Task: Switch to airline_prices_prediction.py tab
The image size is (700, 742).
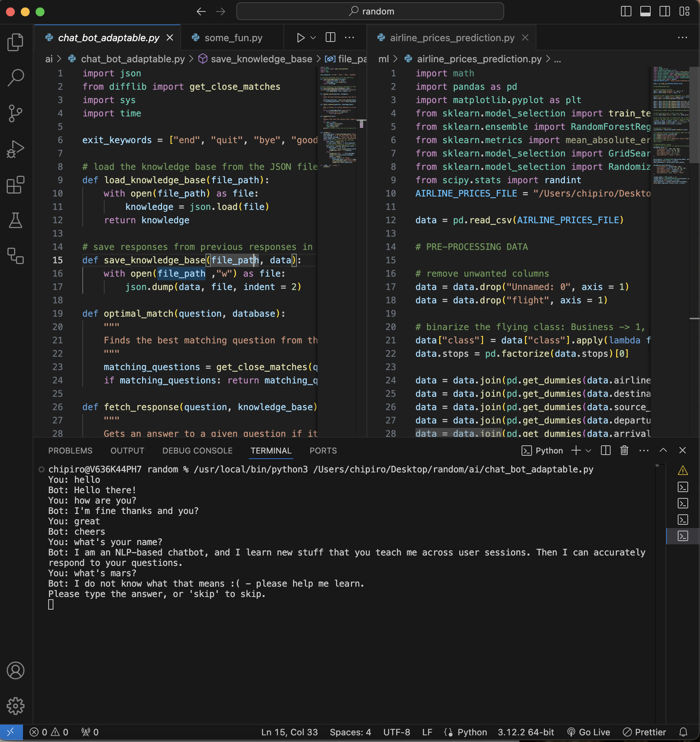Action: [x=452, y=38]
